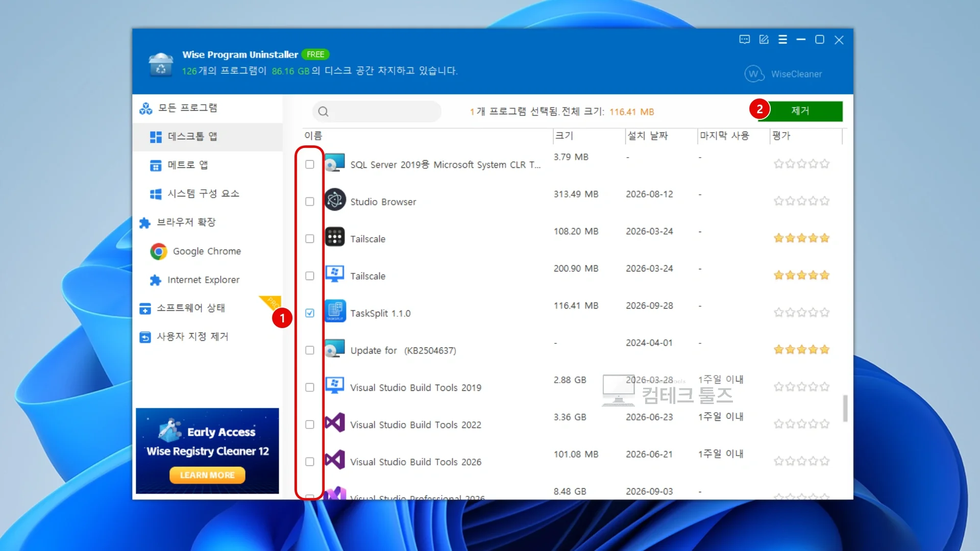This screenshot has width=980, height=551.
Task: Click the WiseCleaner logo link
Action: (x=783, y=74)
